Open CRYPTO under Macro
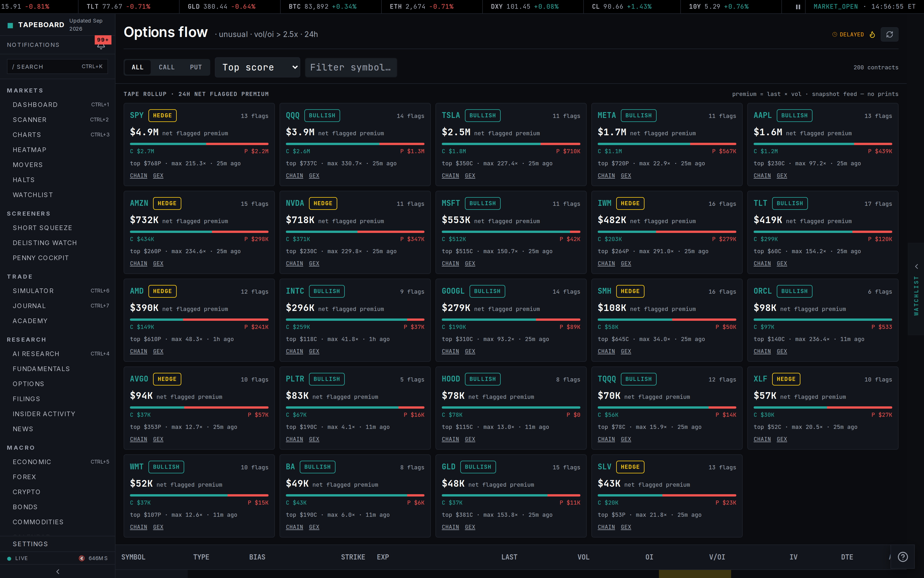This screenshot has width=924, height=578. [58, 492]
